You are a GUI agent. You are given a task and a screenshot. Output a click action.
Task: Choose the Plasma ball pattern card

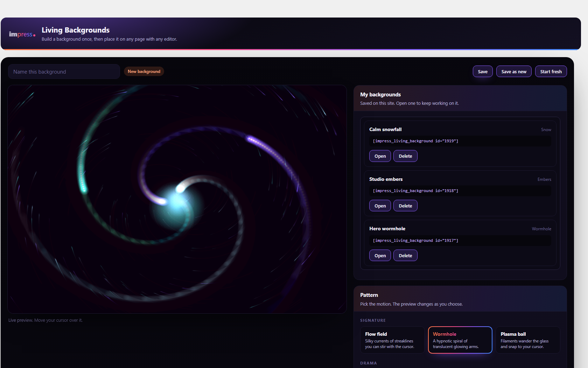click(x=528, y=340)
